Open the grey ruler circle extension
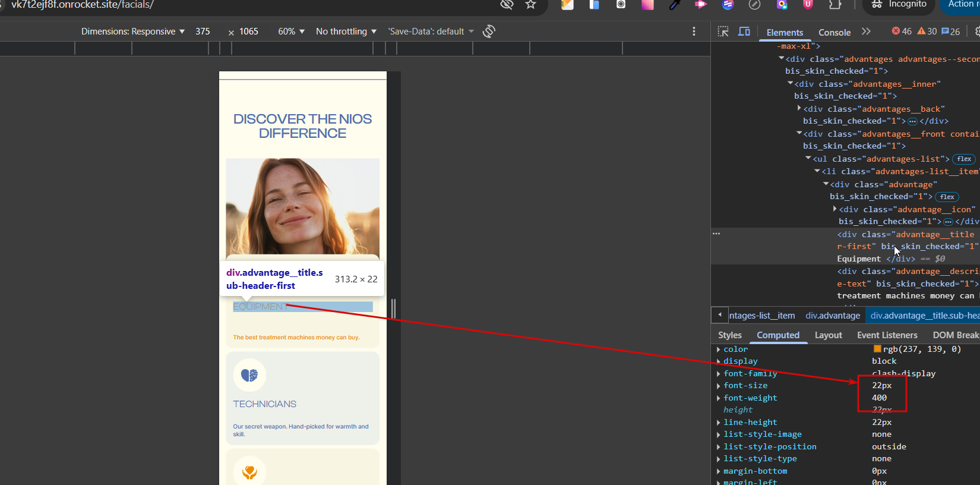Image resolution: width=980 pixels, height=485 pixels. (754, 4)
